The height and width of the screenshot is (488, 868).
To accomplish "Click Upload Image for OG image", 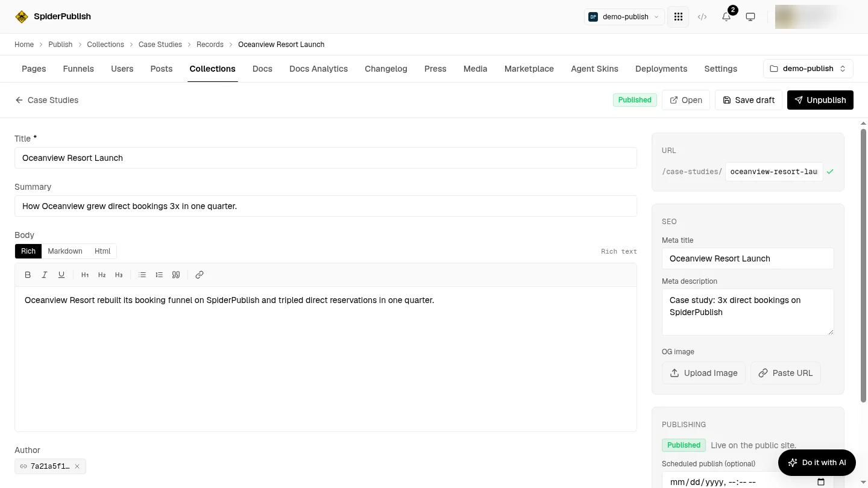I will pos(703,373).
